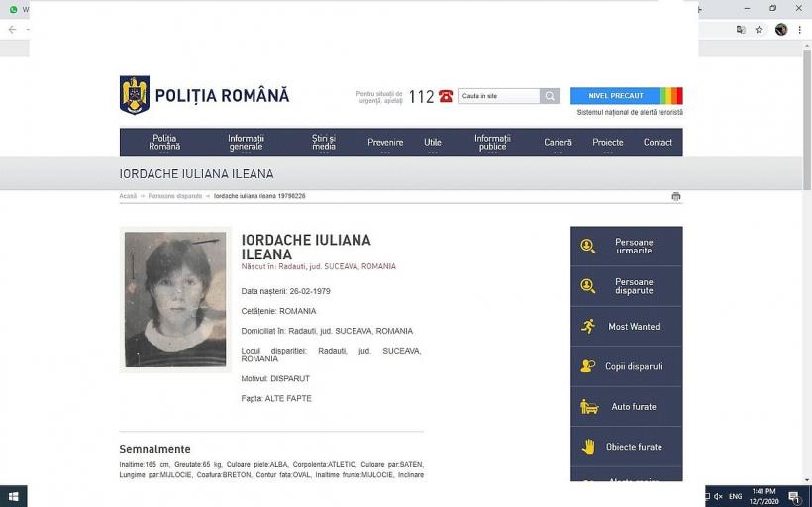Click the Locul dispariției text line
The image size is (812, 507).
332,355
